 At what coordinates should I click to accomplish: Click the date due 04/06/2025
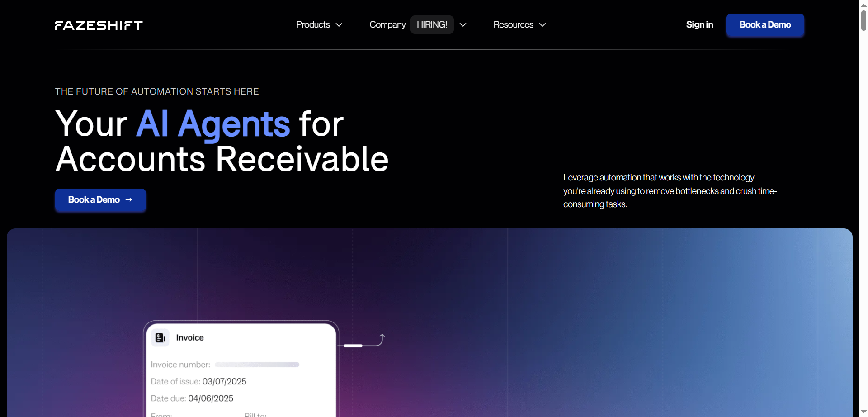click(211, 398)
